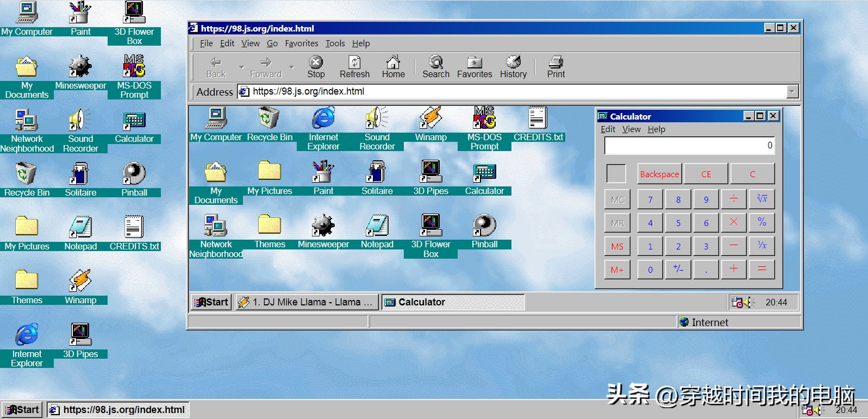Click the MS memory store button
This screenshot has height=419, width=868.
pos(617,246)
